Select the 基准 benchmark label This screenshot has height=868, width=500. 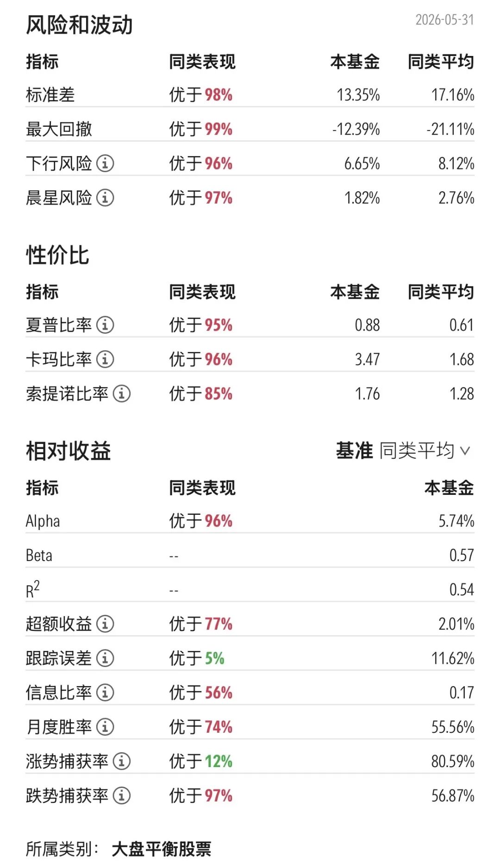tap(354, 450)
